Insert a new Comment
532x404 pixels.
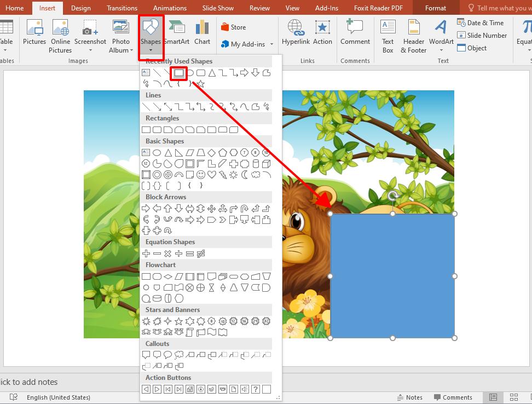coord(354,33)
